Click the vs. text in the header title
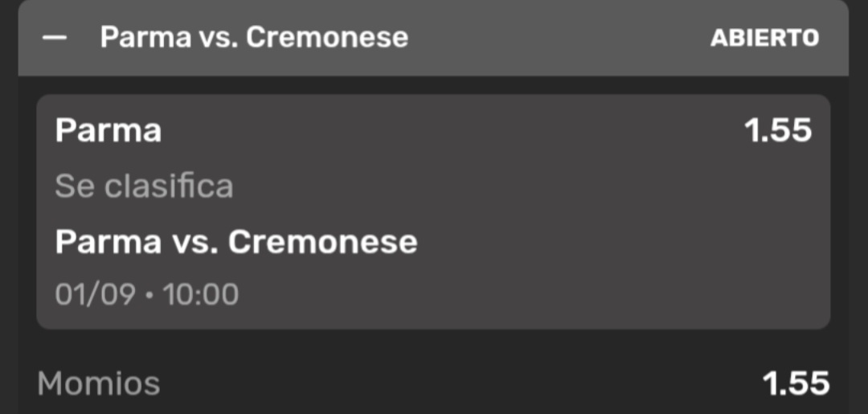 [x=218, y=39]
